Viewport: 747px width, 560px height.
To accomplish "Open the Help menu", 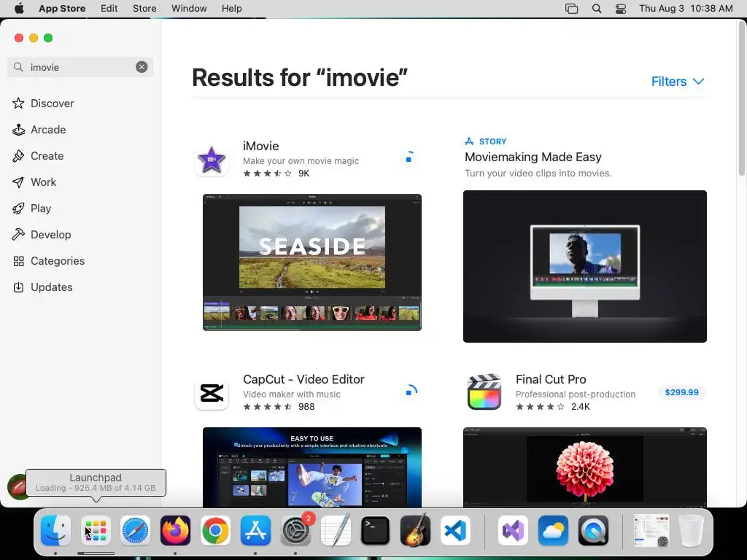I will coord(231,9).
